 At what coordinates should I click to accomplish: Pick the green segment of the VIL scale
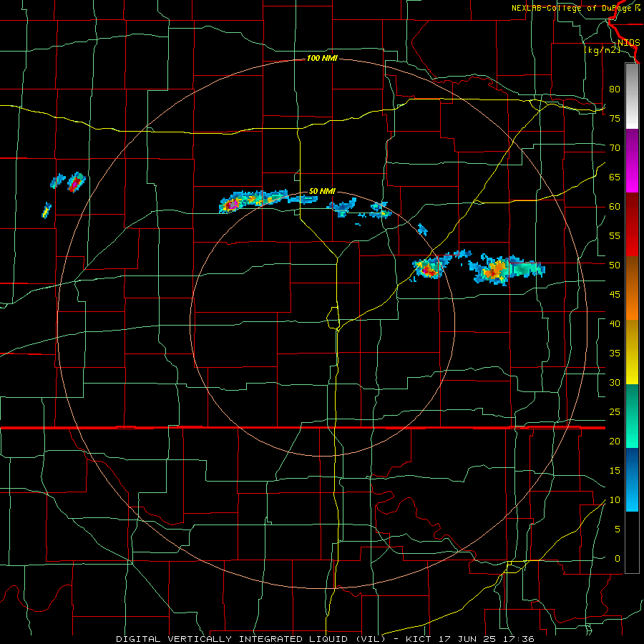coord(632,416)
